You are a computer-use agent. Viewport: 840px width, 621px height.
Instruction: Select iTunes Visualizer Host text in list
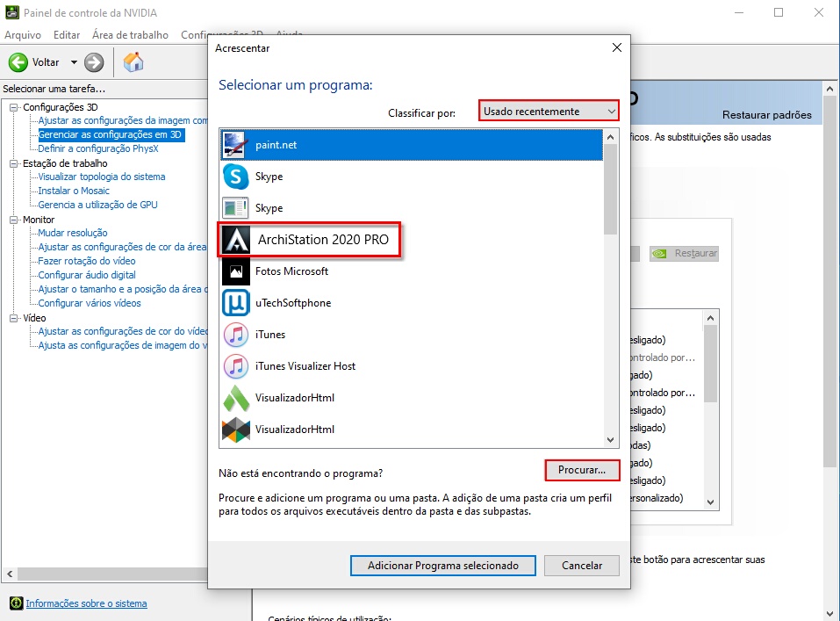click(305, 366)
